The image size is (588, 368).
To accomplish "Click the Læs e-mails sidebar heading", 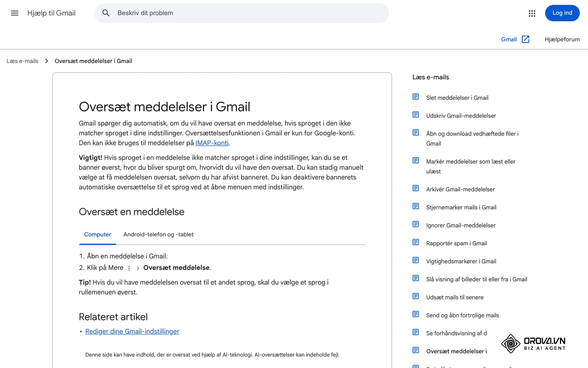I will point(431,77).
